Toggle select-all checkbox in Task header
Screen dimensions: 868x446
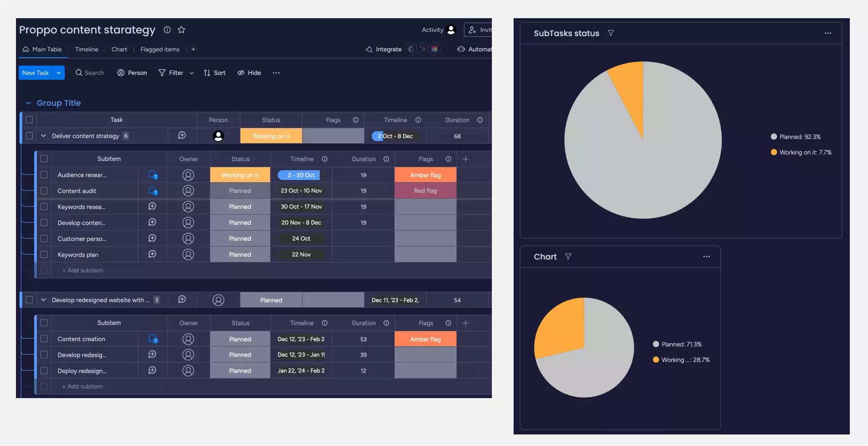[x=29, y=120]
